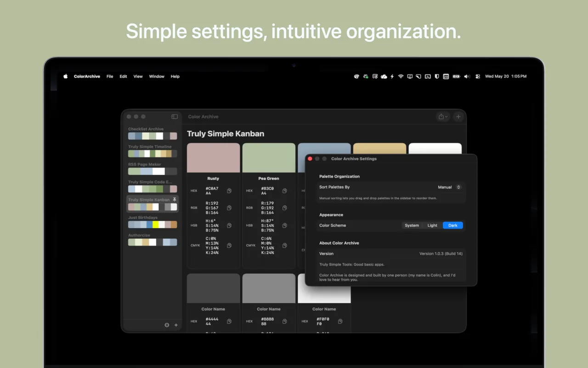
Task: Select the RSS Page Maker palette
Action: pos(153,168)
